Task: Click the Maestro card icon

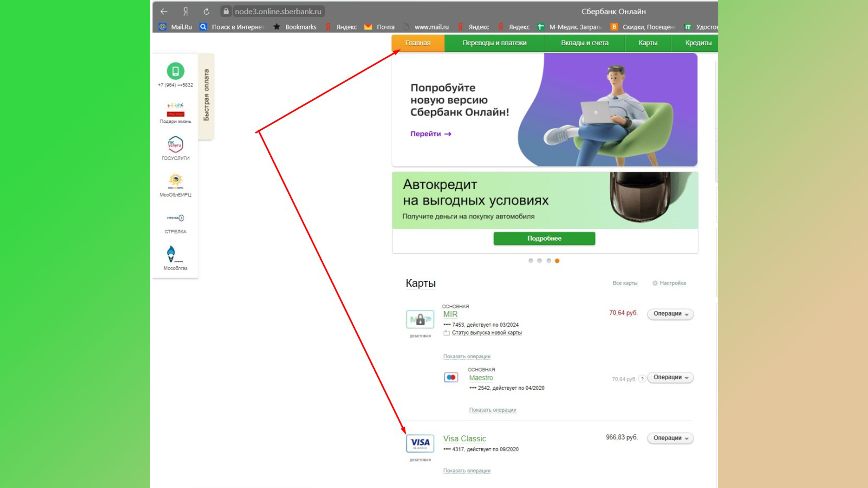Action: (x=451, y=377)
